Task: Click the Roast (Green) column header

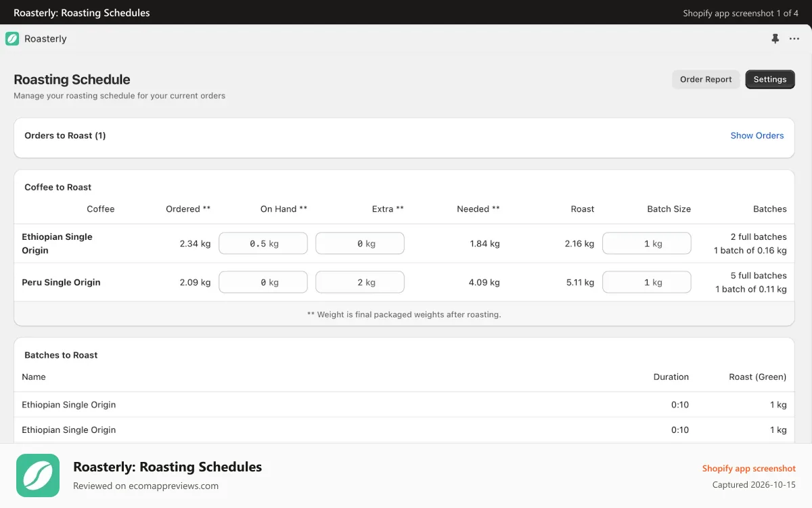Action: (x=757, y=377)
